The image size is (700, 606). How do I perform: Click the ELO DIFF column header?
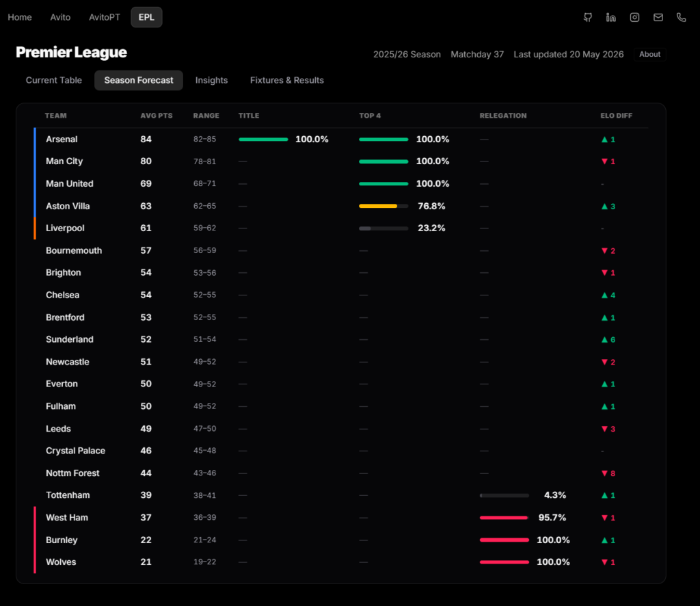[616, 116]
